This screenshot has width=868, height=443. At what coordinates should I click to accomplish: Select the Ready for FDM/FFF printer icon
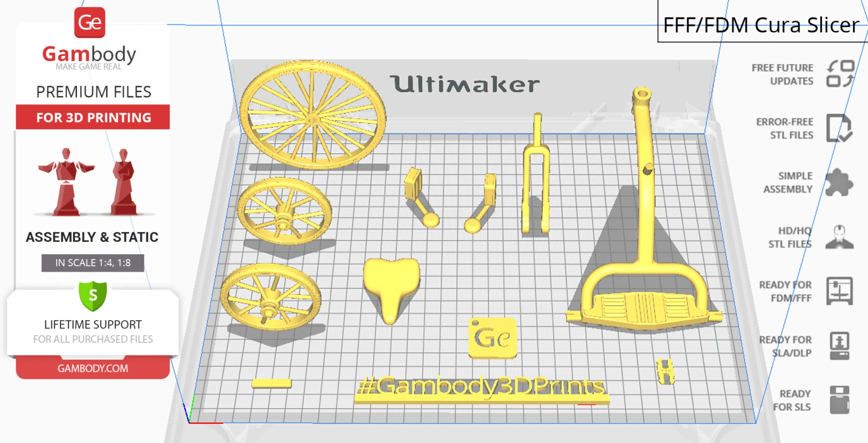(x=839, y=292)
